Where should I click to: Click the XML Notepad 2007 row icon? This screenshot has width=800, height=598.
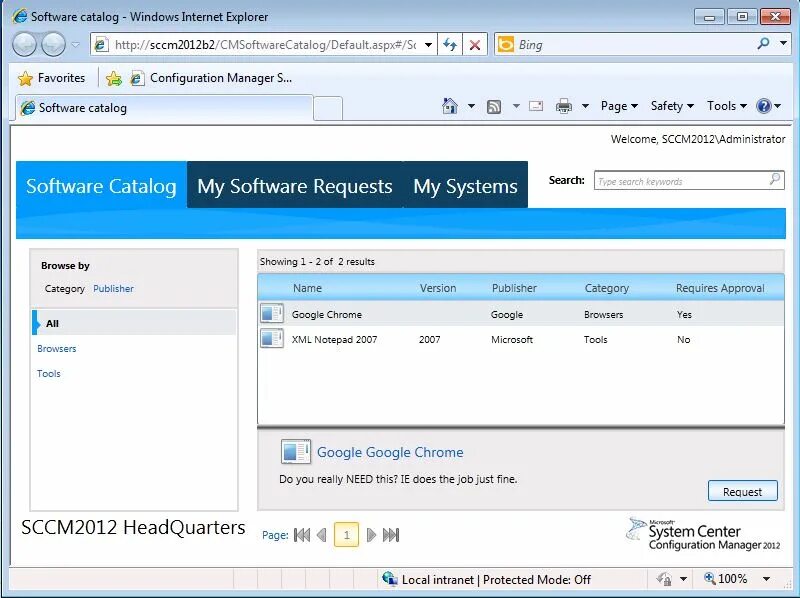(x=272, y=338)
